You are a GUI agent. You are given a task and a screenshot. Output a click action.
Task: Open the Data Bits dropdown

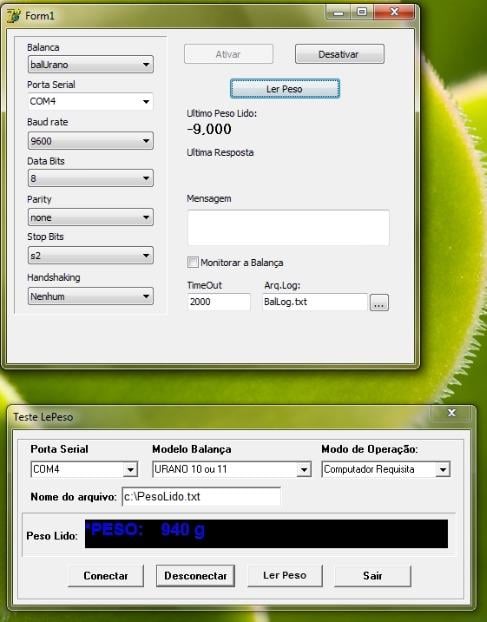[91, 179]
